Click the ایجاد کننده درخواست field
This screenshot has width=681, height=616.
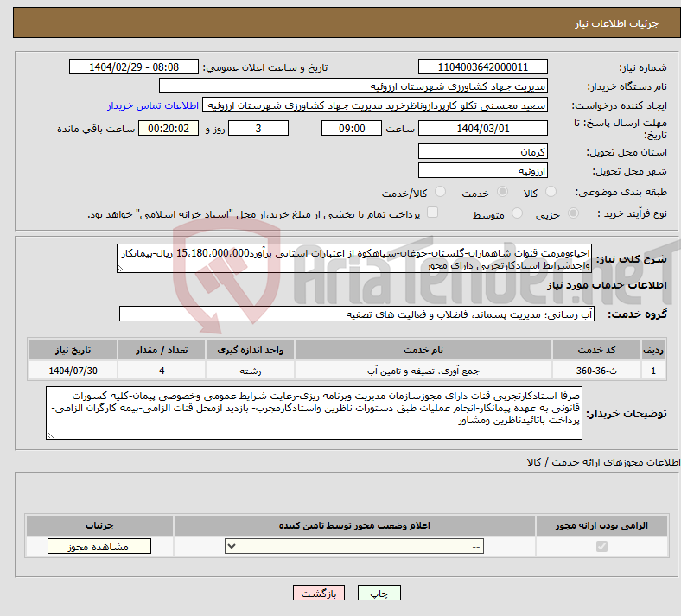tap(375, 105)
